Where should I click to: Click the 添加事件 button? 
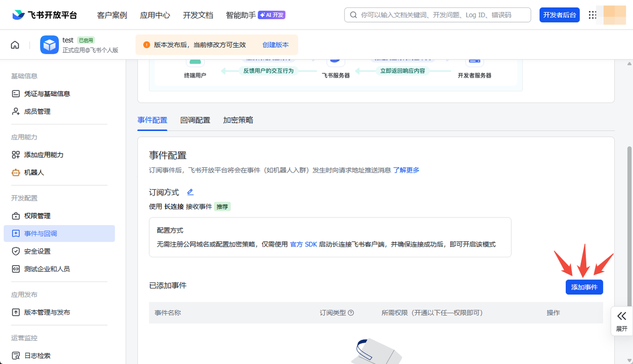[584, 287]
